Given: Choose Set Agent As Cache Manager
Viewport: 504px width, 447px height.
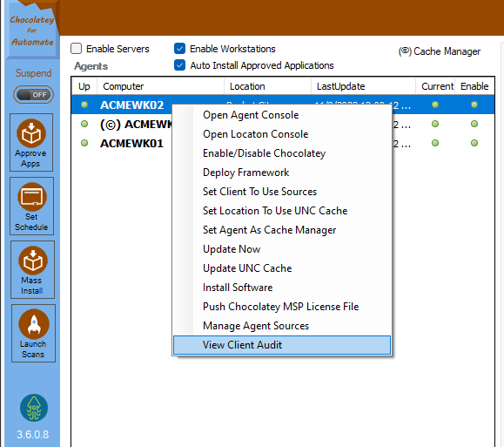Looking at the screenshot, I should point(282,230).
